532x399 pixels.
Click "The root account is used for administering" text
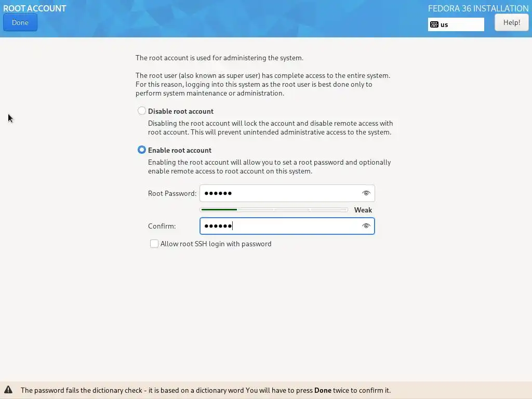(219, 58)
